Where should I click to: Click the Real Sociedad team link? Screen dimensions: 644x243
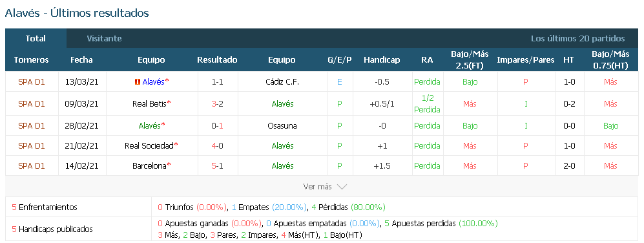[x=149, y=145]
